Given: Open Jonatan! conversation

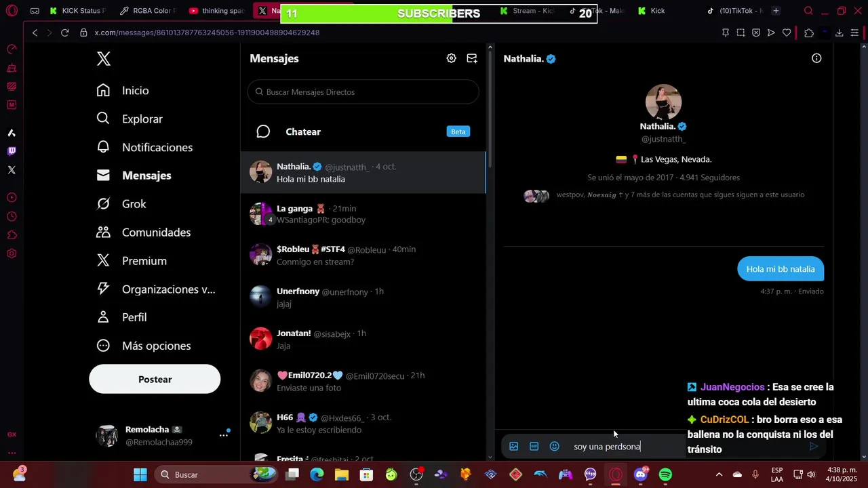Looking at the screenshot, I should coord(363,340).
